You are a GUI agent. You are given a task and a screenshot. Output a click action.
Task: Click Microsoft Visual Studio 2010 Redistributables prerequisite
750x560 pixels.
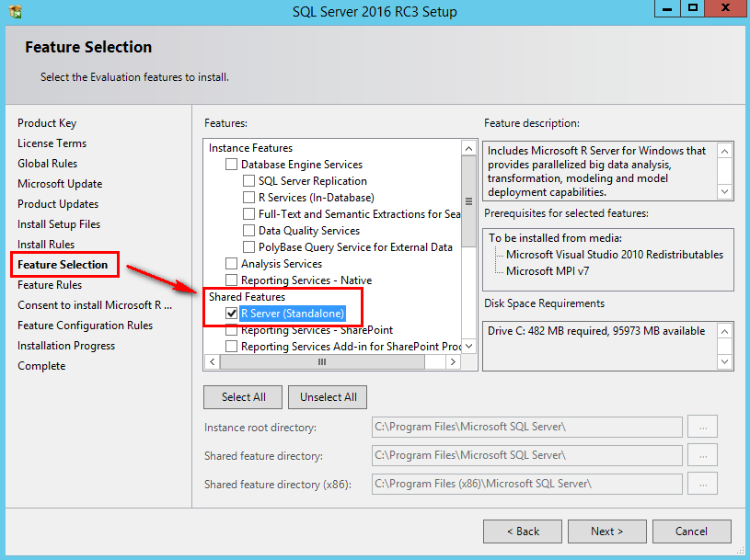(615, 255)
